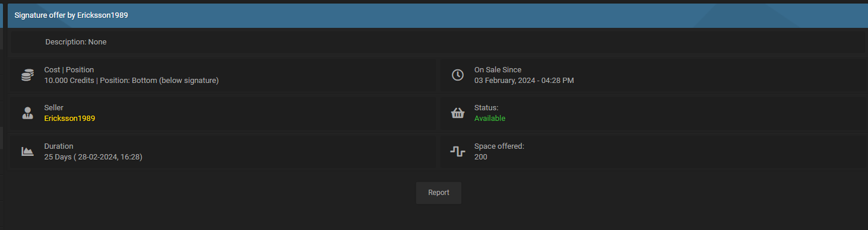
Task: Click the 'Seller' label
Action: coord(54,108)
